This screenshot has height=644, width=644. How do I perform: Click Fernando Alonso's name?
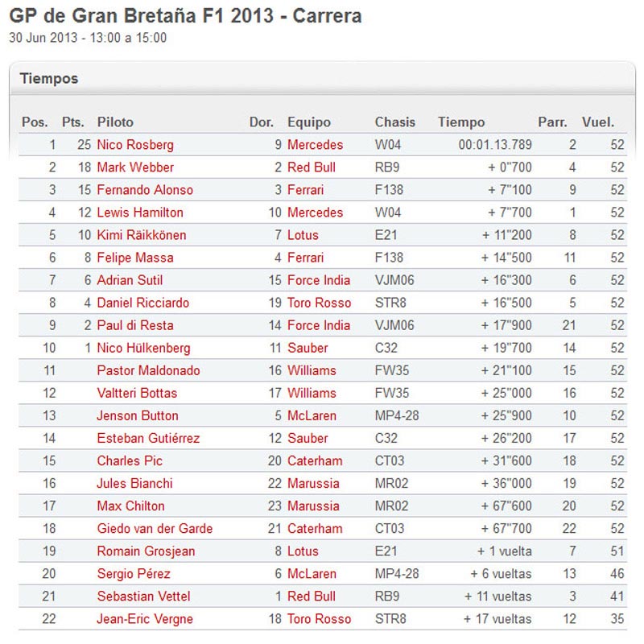coord(145,190)
